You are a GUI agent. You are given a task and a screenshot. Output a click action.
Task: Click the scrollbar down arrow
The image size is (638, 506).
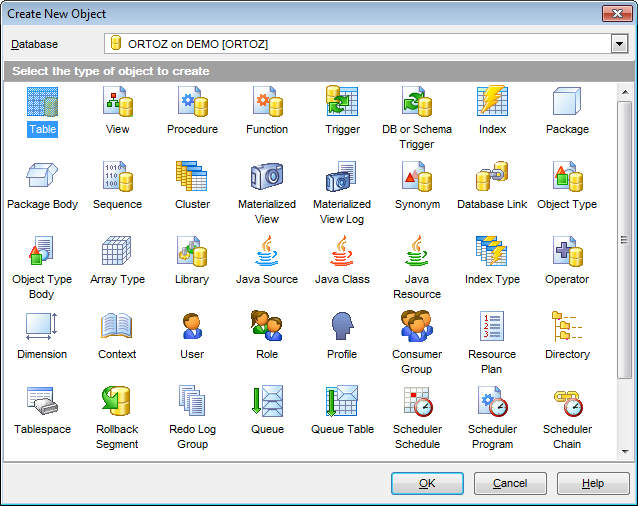pyautogui.click(x=625, y=451)
